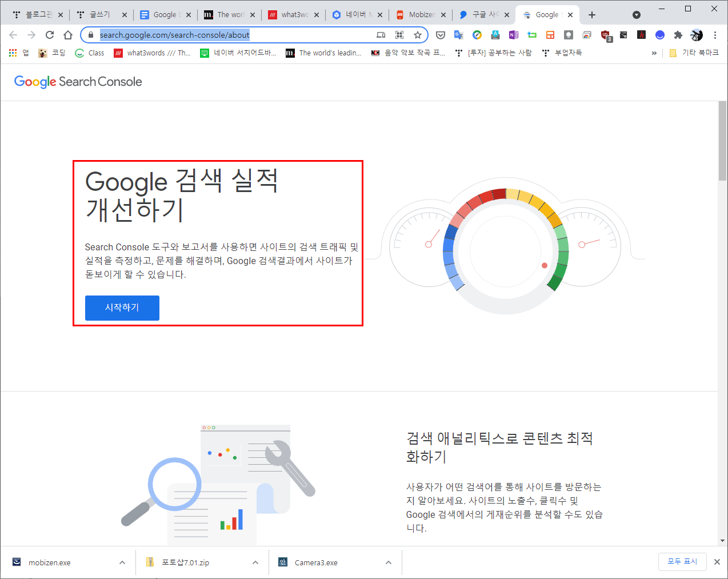728x579 pixels.
Task: Open the 앱 apps bookmark
Action: [x=19, y=53]
